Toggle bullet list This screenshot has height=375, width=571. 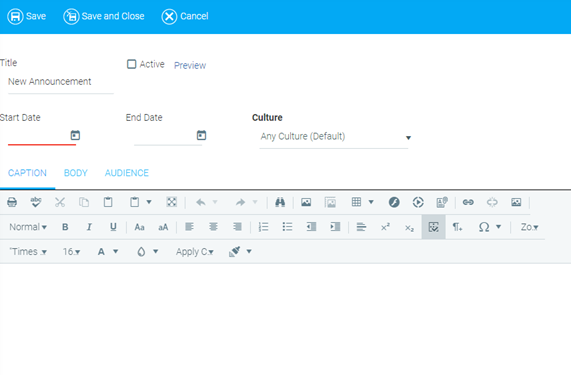pyautogui.click(x=287, y=227)
